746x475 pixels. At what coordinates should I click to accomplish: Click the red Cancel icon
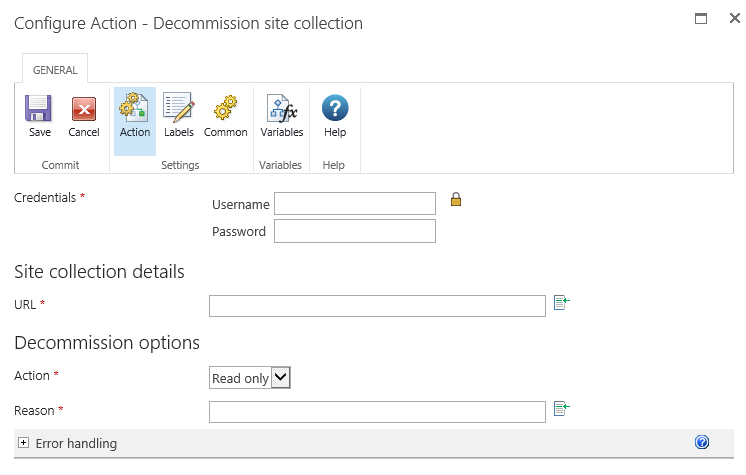click(84, 109)
